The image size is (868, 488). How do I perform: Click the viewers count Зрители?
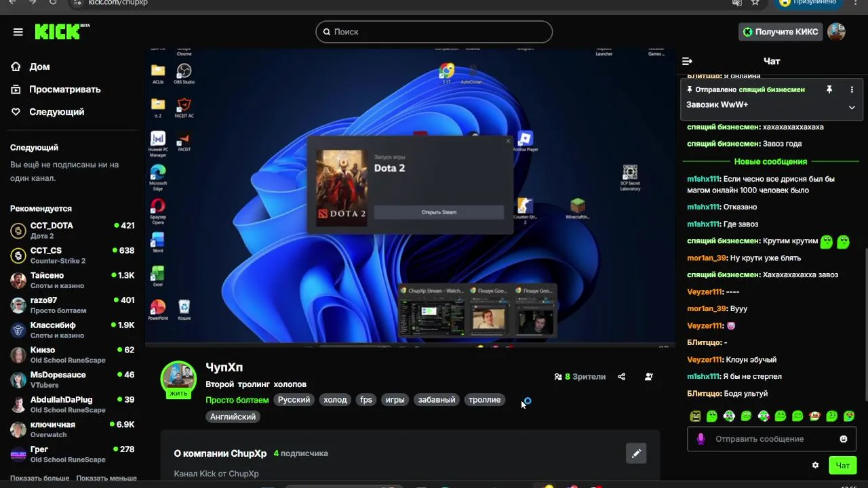pyautogui.click(x=580, y=377)
